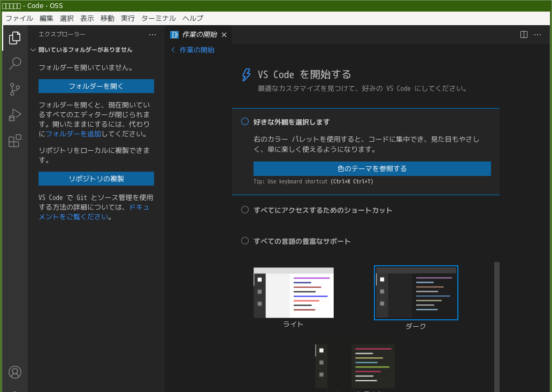Screen dimensions: 552x392
Task: Go back via 作業の開始 breadcrumb link
Action: click(x=193, y=50)
